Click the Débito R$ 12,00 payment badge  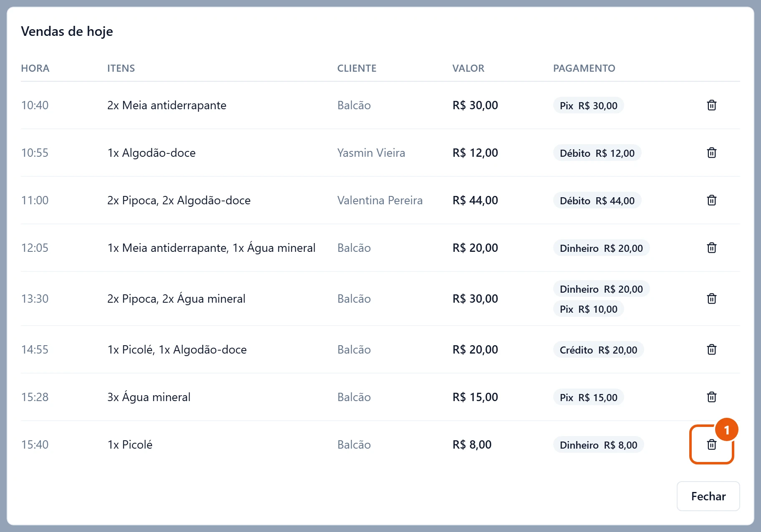(x=597, y=153)
